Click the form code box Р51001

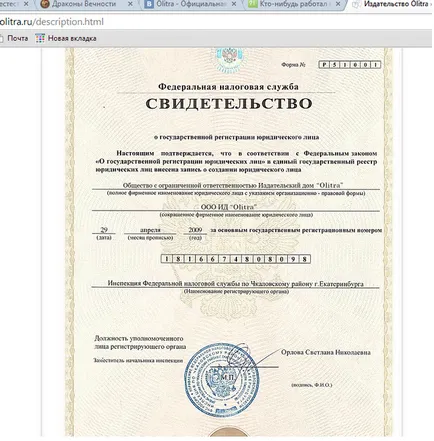350,65
